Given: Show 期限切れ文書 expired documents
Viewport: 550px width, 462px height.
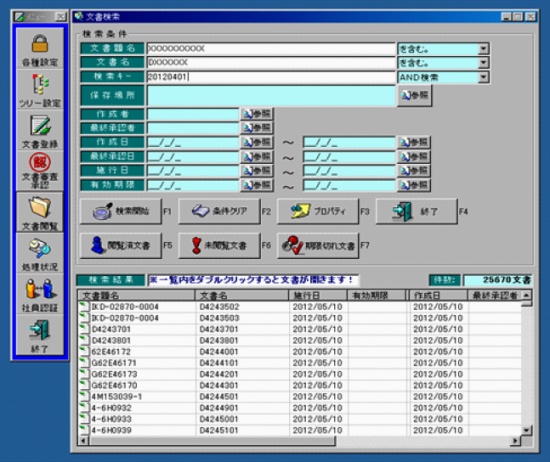Looking at the screenshot, I should 318,246.
